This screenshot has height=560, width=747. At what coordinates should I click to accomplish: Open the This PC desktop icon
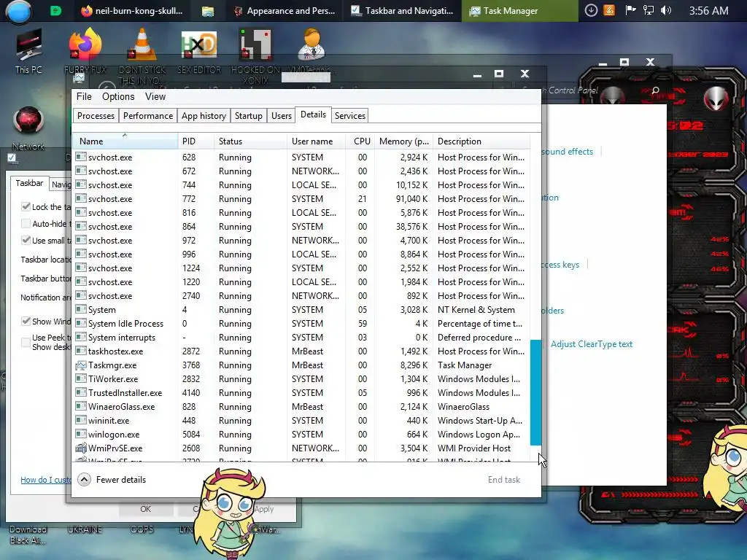(28, 52)
